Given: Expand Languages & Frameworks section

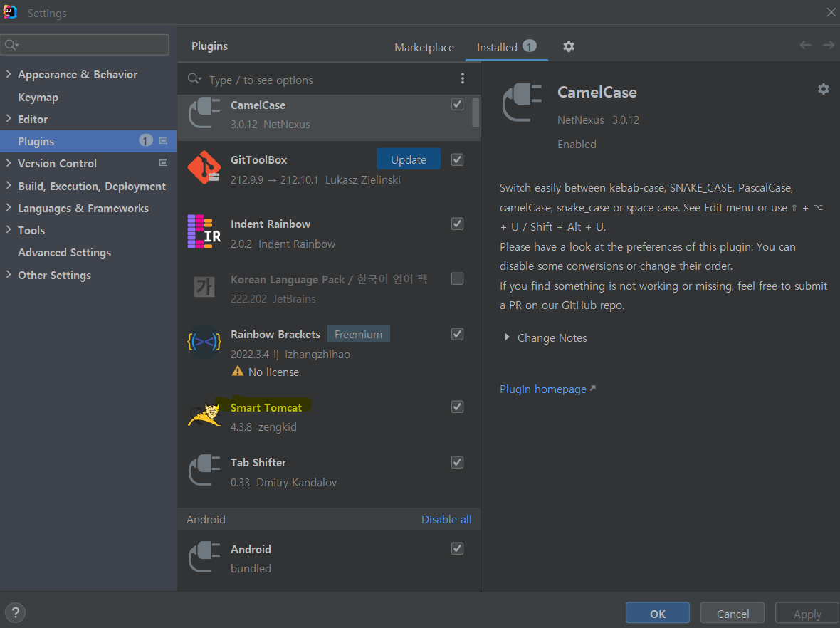Looking at the screenshot, I should [x=9, y=207].
